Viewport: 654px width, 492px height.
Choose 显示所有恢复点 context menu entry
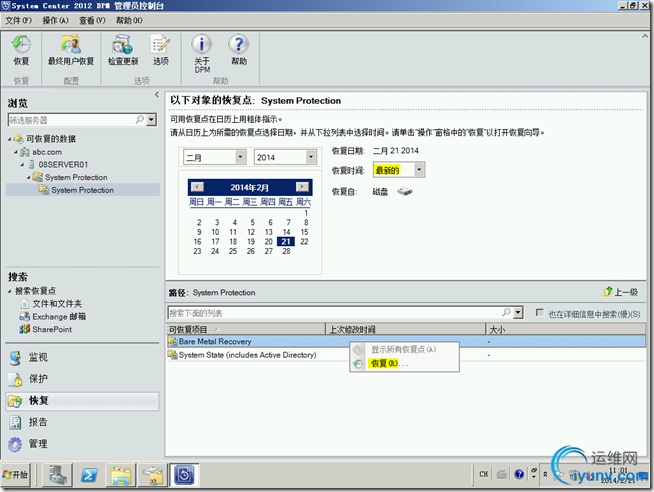coord(404,349)
